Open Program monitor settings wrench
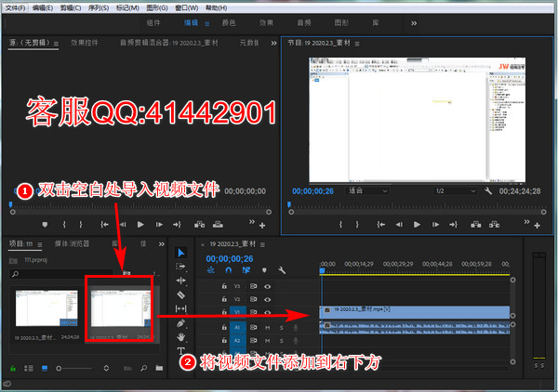The width and height of the screenshot is (558, 392). [488, 191]
